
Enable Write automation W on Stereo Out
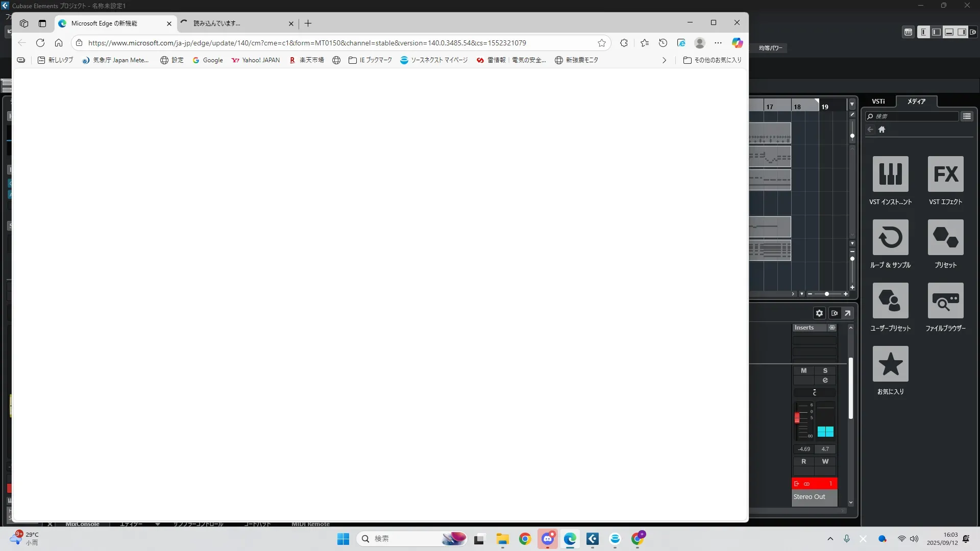click(825, 461)
